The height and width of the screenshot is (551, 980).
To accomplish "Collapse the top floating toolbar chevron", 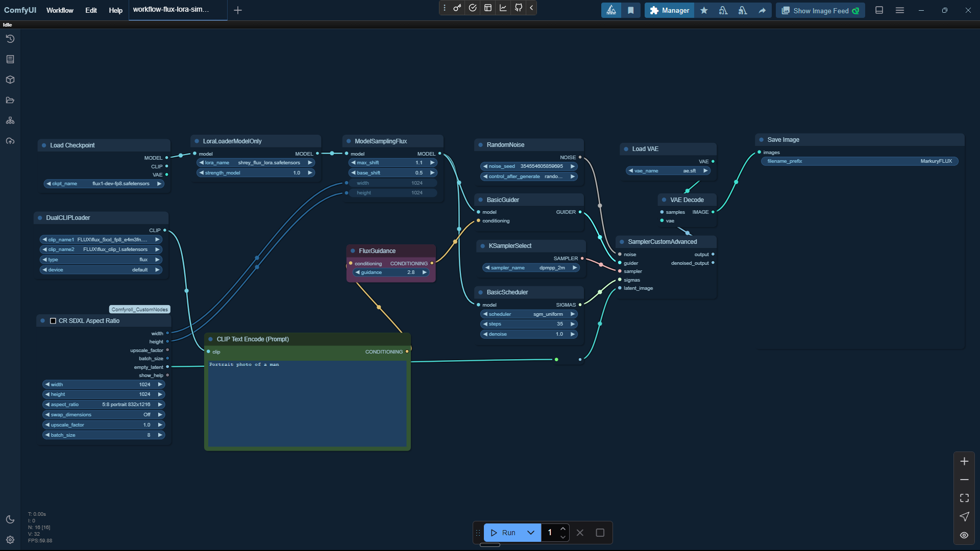I will [531, 8].
